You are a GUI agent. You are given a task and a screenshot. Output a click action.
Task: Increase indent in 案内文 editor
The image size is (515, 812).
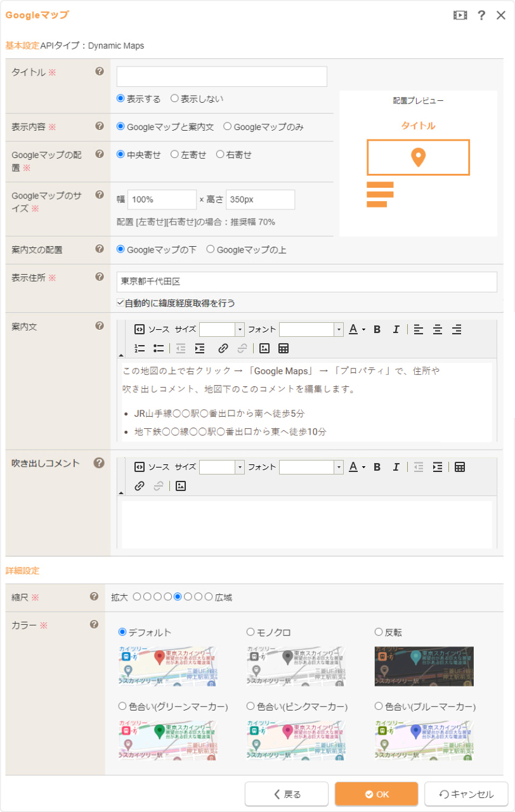[200, 348]
